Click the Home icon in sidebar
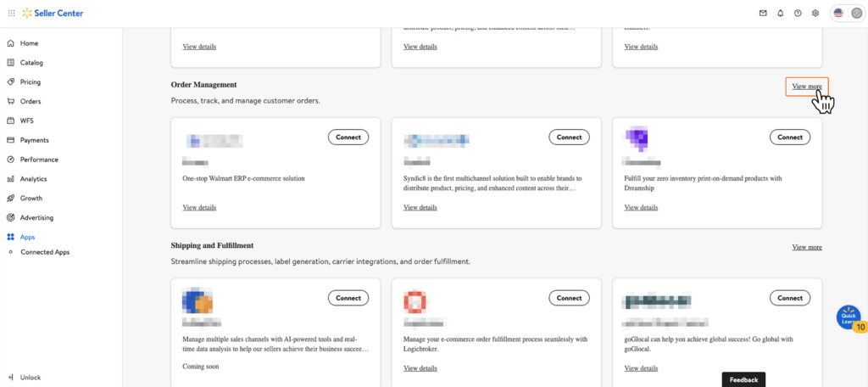This screenshot has width=868, height=387. (10, 43)
